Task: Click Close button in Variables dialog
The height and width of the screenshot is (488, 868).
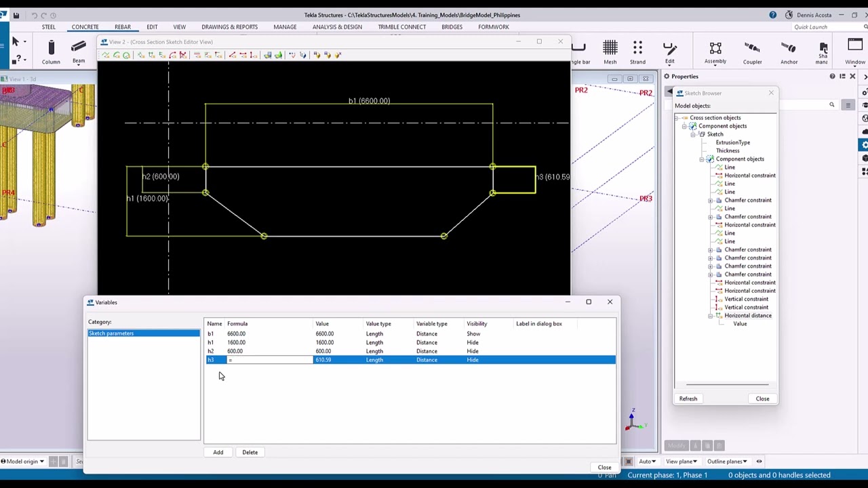Action: (x=604, y=467)
